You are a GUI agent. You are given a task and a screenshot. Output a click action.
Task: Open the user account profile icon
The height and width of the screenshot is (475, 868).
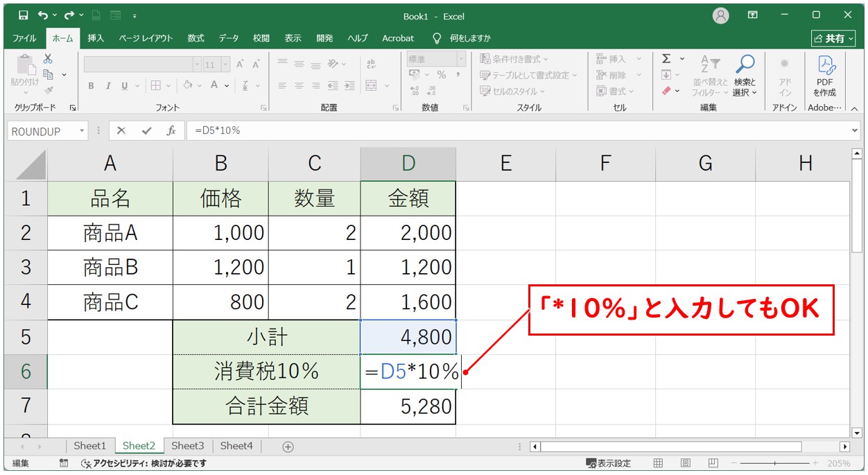click(x=721, y=15)
